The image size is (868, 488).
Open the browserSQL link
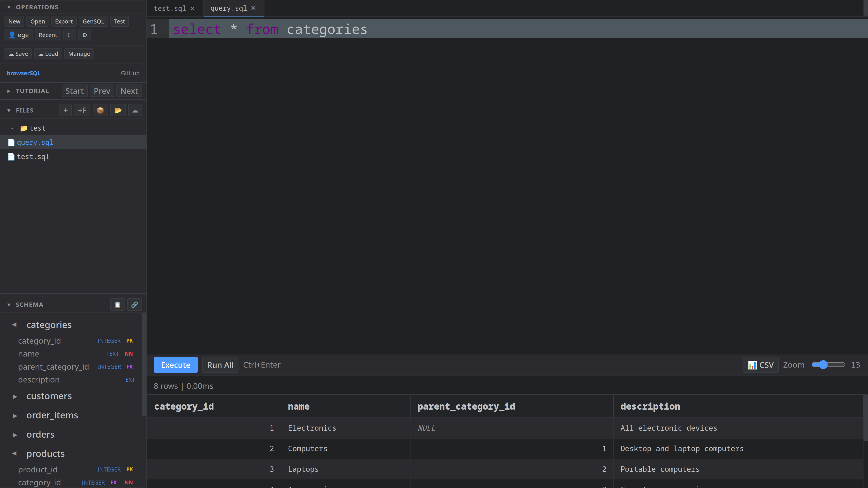point(24,73)
